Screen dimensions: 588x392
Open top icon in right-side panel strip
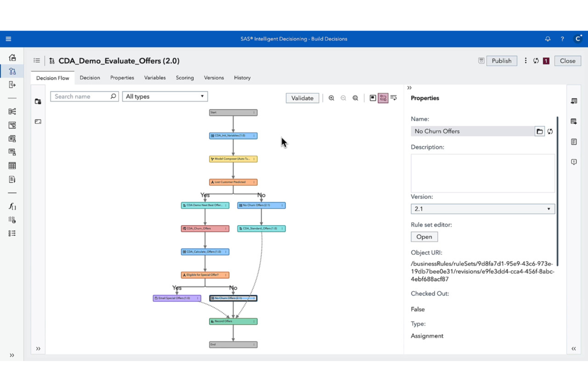(x=574, y=101)
